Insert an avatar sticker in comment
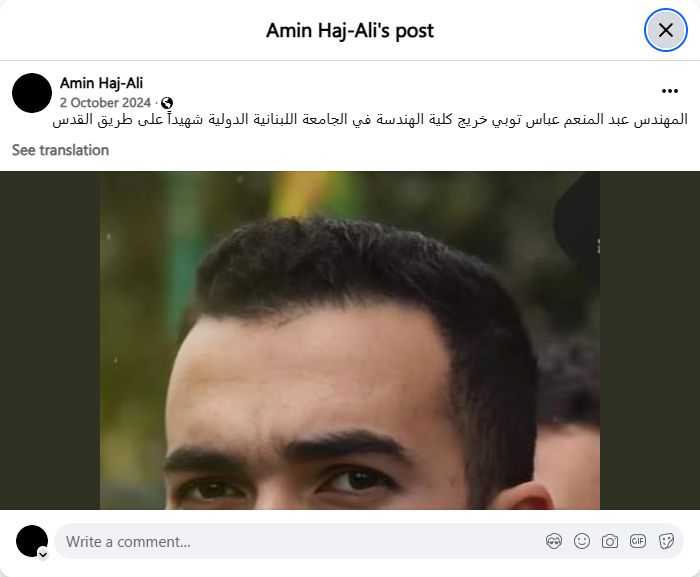The image size is (700, 577). pyautogui.click(x=554, y=541)
